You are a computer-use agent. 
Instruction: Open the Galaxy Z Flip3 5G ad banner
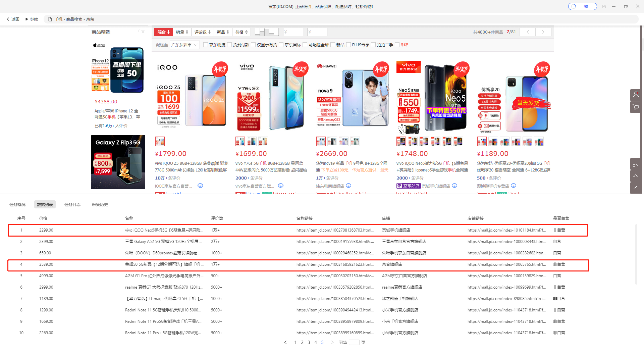click(118, 162)
